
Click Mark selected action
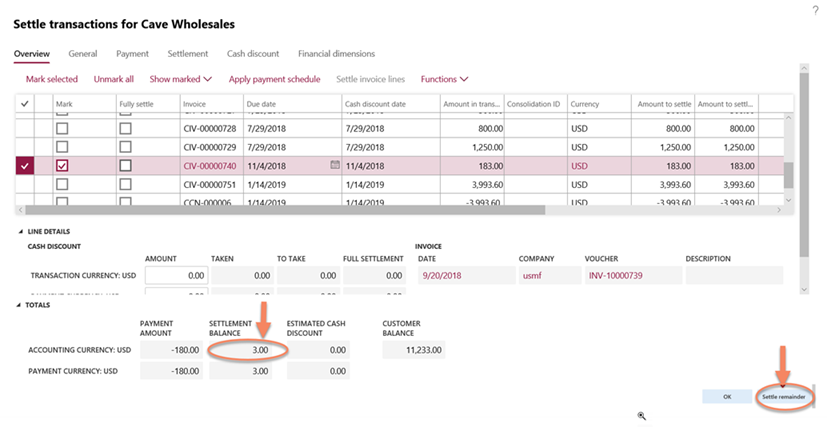point(52,79)
